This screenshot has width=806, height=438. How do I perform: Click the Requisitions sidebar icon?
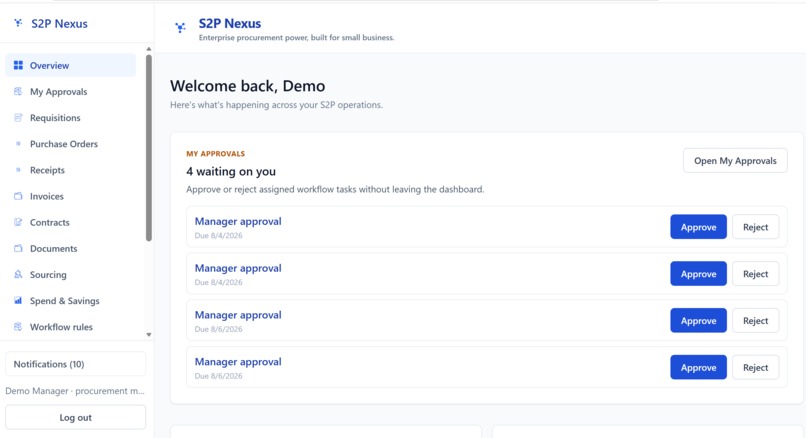click(x=18, y=118)
